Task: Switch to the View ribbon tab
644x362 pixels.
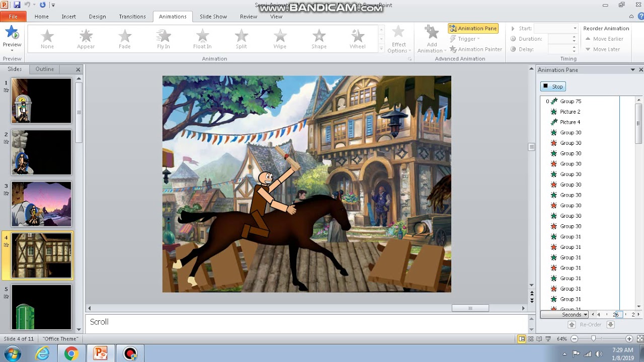Action: click(x=276, y=17)
